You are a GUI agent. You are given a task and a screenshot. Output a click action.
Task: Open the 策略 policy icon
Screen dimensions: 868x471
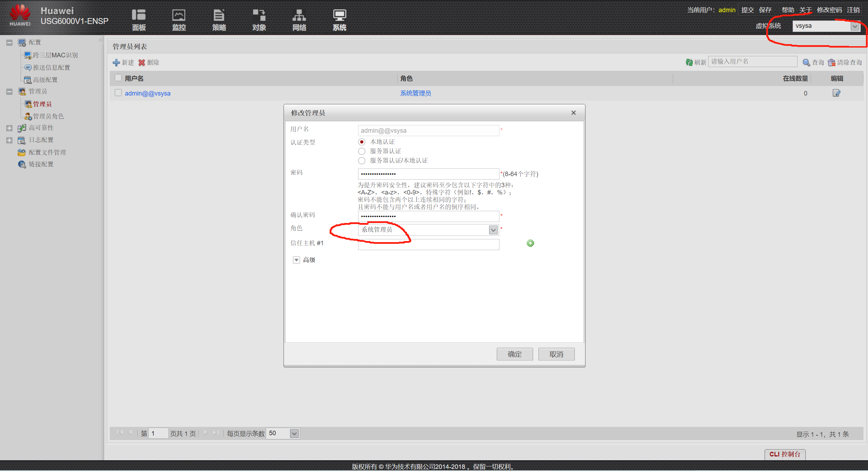point(219,16)
